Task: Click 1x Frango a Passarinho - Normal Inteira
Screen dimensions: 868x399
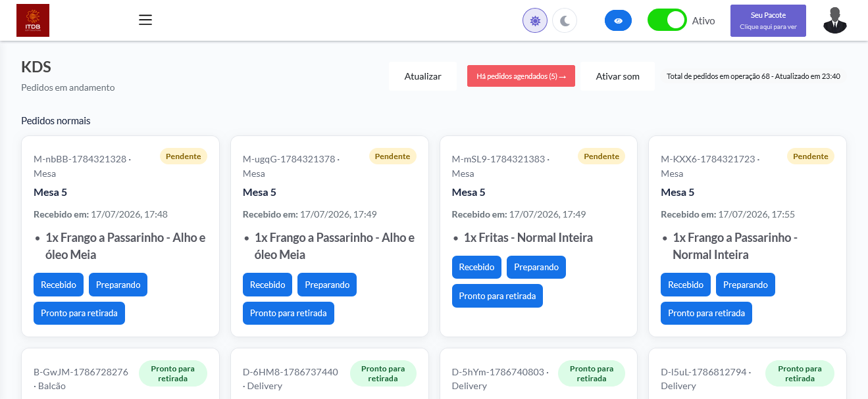Action: (735, 246)
